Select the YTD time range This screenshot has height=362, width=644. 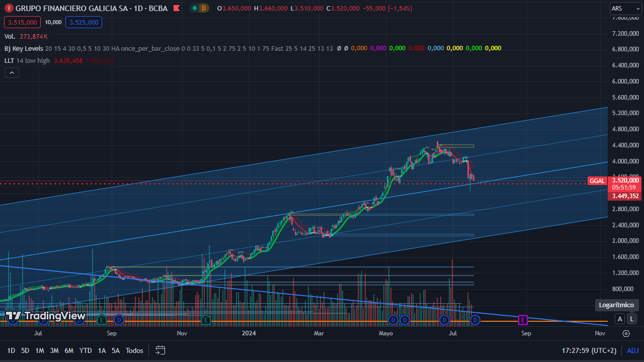tap(86, 350)
